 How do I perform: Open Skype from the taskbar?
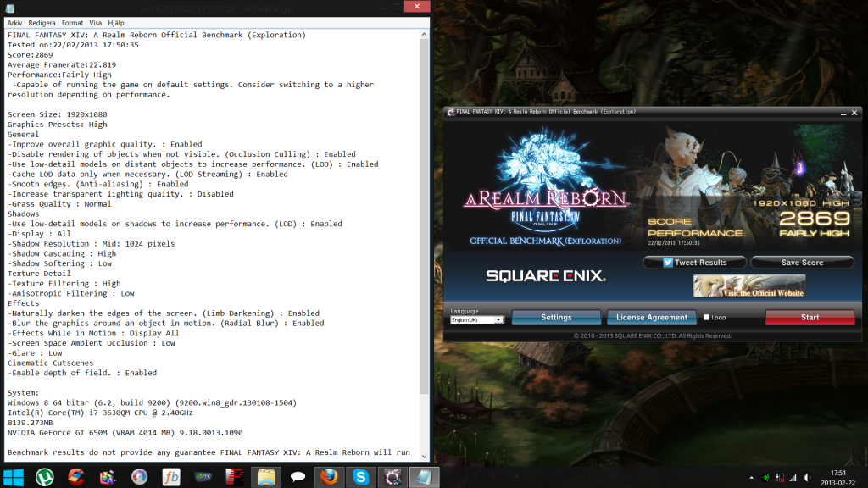click(361, 477)
